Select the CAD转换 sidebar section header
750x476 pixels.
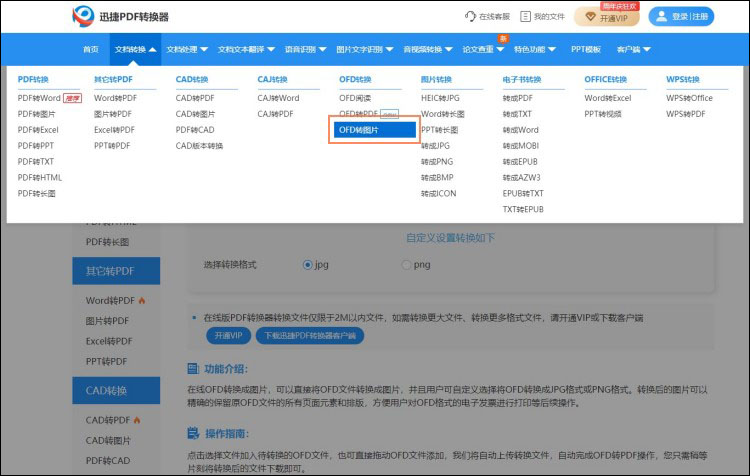click(x=116, y=390)
